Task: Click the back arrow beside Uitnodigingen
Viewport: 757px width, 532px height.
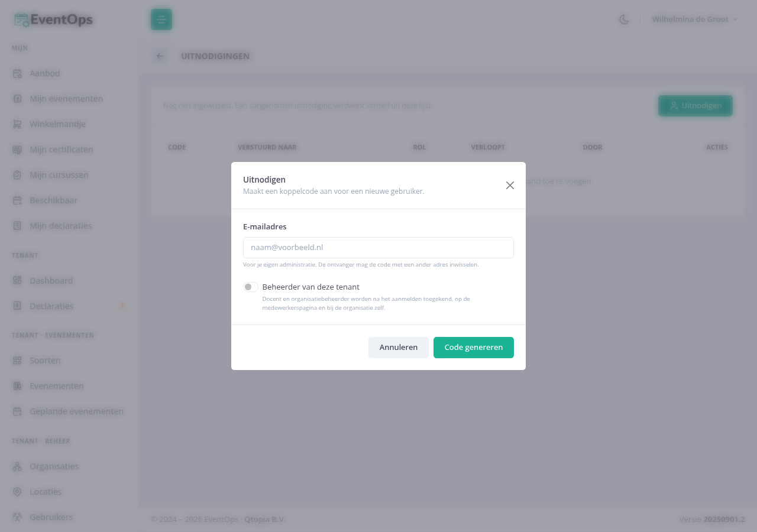Action: coord(159,56)
